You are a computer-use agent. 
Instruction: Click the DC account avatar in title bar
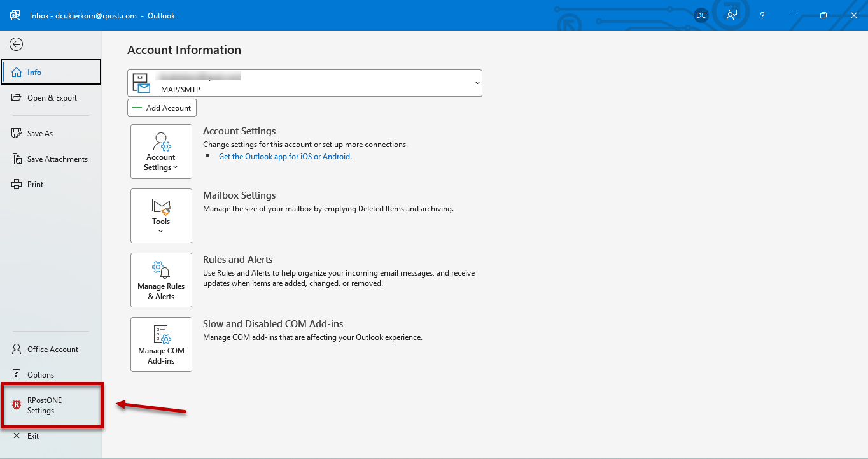tap(701, 15)
